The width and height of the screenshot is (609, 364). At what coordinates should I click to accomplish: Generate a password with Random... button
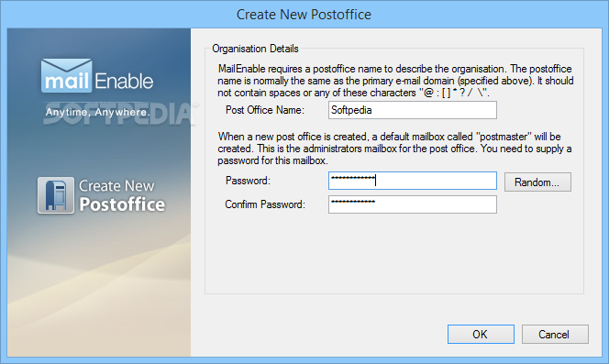point(537,182)
